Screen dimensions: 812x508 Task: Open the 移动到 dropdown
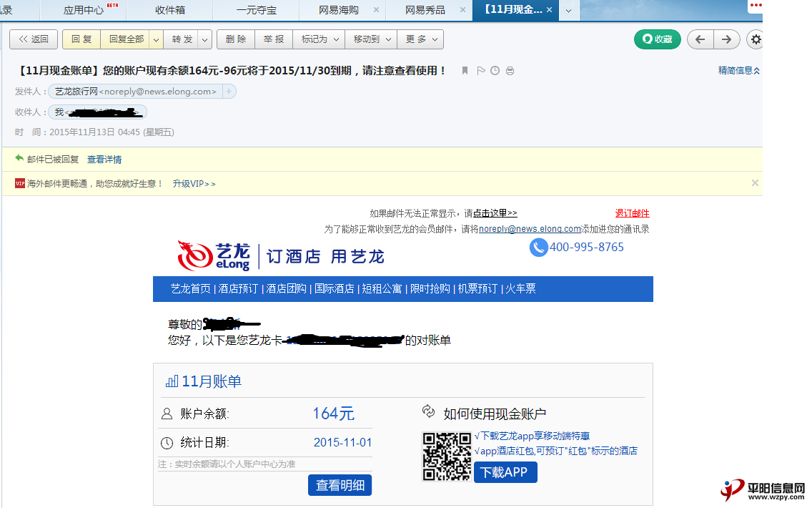[371, 39]
